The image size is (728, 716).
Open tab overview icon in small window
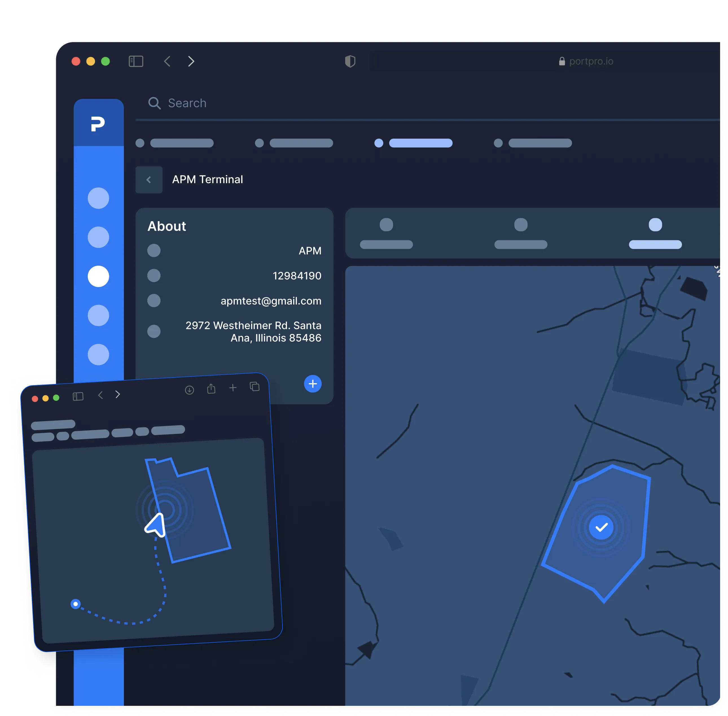255,386
